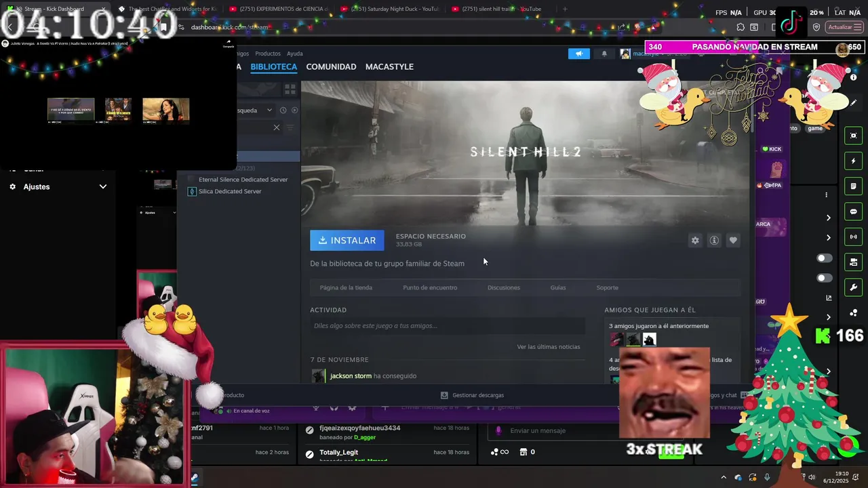Expand the library filter dropdown arrow
868x488 pixels.
pyautogui.click(x=269, y=110)
